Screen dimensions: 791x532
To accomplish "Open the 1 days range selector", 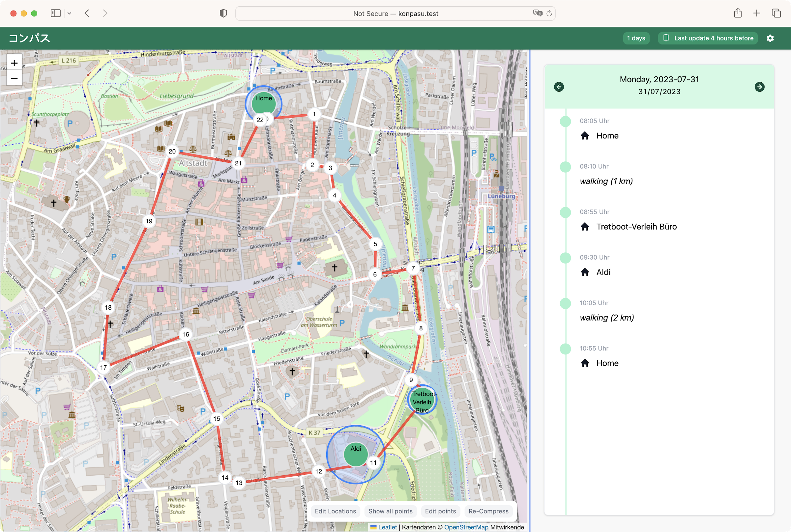I will [636, 38].
